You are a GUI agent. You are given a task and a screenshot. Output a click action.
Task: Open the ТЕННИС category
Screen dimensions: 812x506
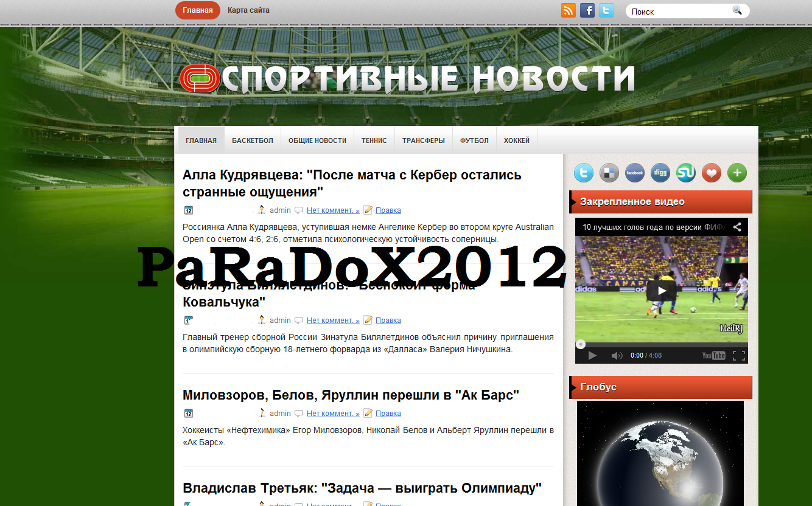[374, 140]
